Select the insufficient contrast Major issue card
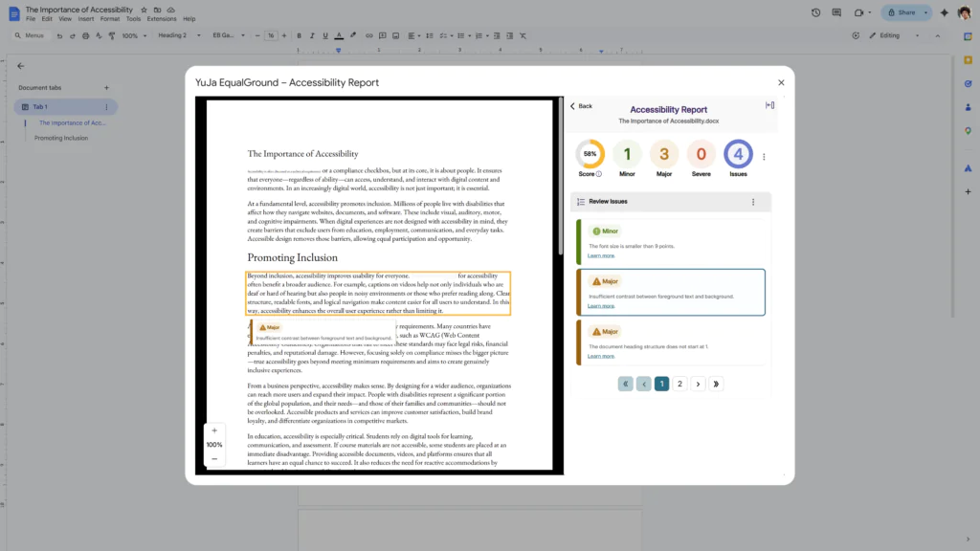 (x=670, y=292)
